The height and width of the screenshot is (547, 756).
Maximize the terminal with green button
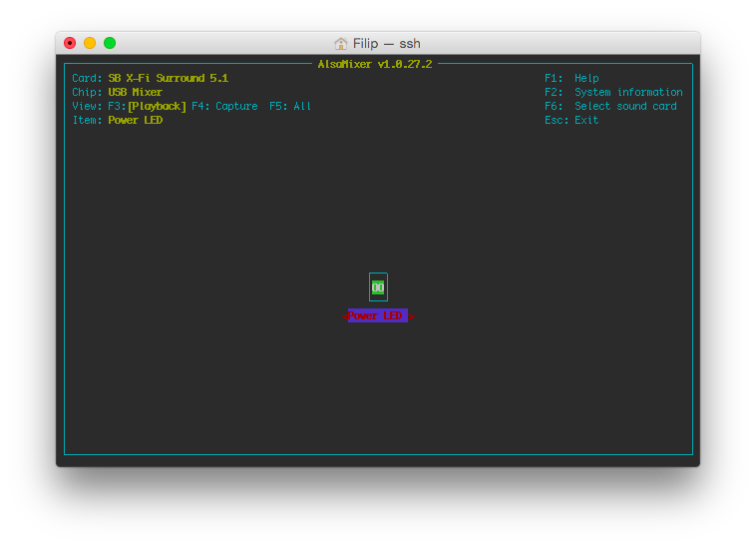click(110, 43)
